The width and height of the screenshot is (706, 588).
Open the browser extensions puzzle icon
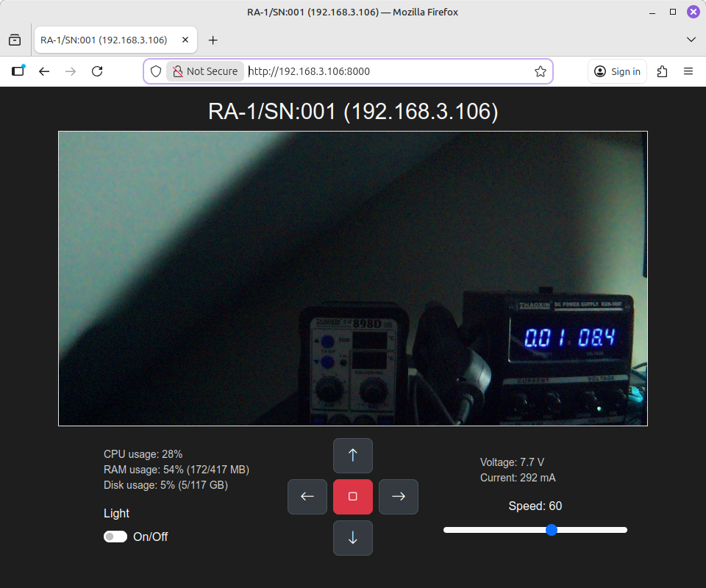[x=662, y=71]
